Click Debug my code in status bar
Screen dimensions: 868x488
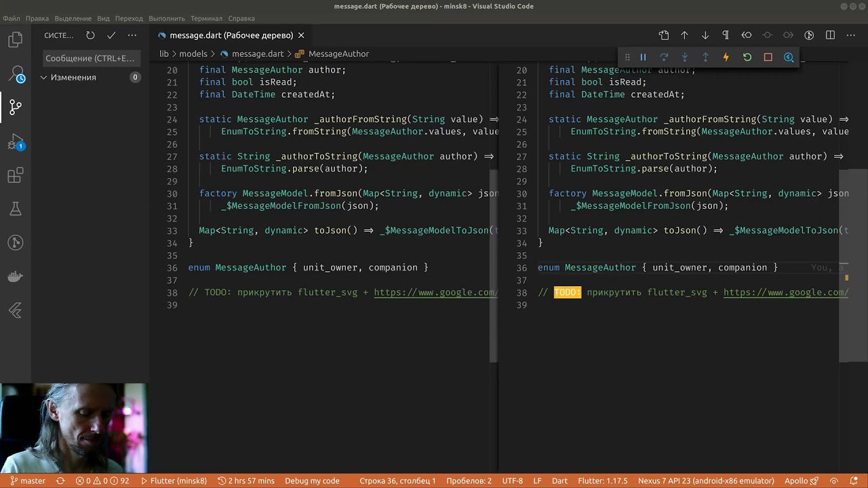coord(312,481)
